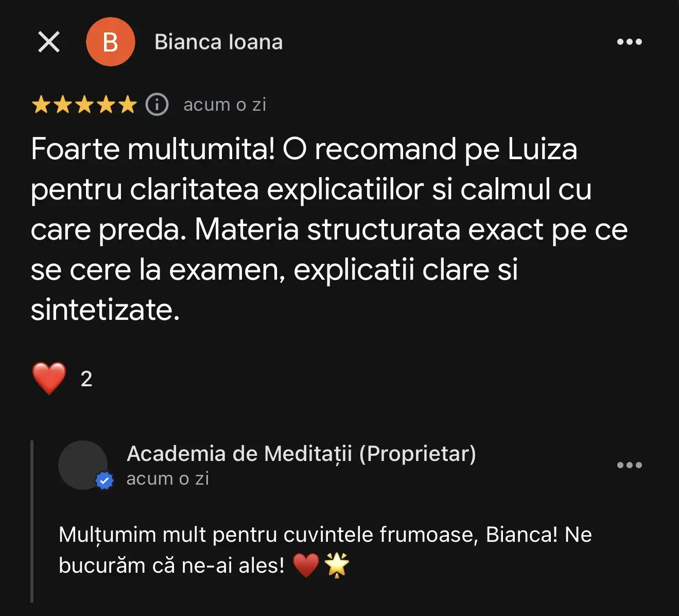Open Bianca Ioana's orange B avatar
Viewport: 679px width, 616px height.
point(110,42)
